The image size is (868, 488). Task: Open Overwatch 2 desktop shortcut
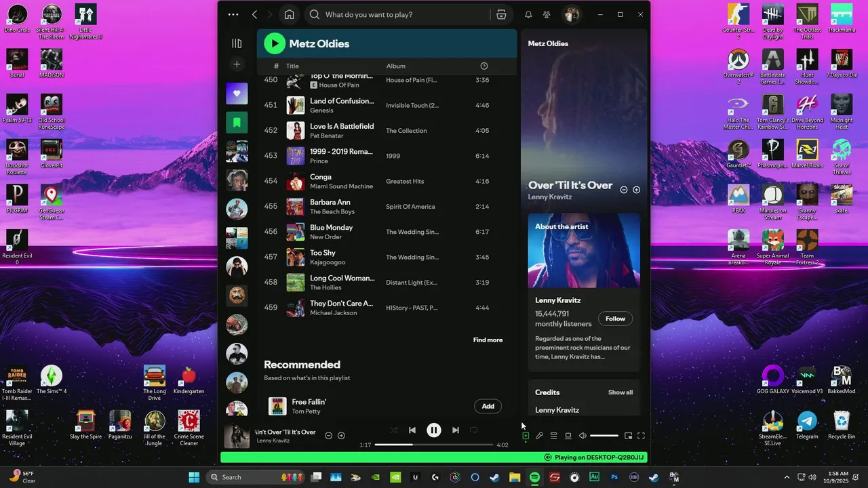click(738, 66)
